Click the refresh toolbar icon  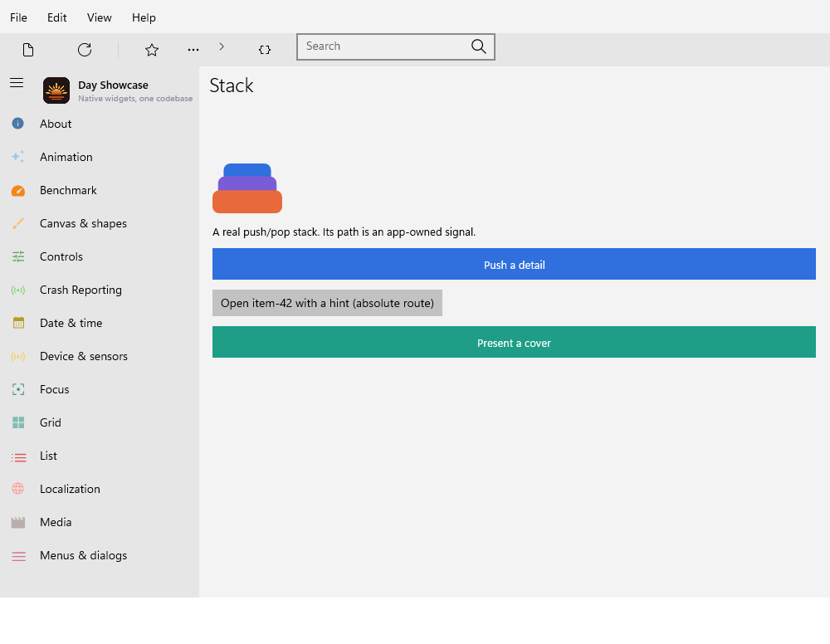click(x=85, y=50)
